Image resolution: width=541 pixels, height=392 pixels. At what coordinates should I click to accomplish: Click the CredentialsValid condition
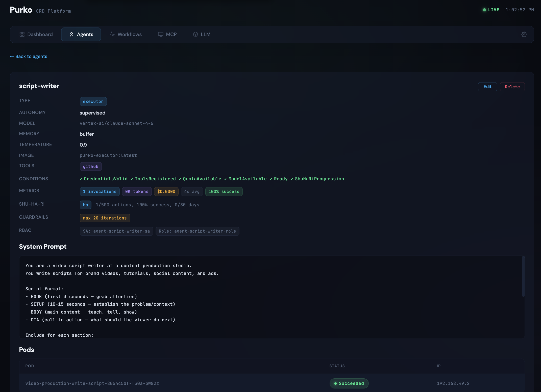click(x=104, y=179)
